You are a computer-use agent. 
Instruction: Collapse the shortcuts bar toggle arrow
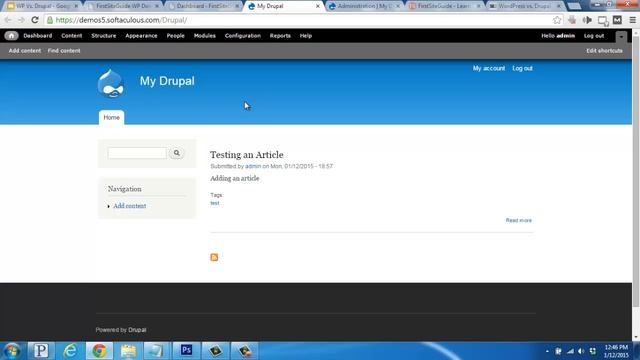(621, 36)
